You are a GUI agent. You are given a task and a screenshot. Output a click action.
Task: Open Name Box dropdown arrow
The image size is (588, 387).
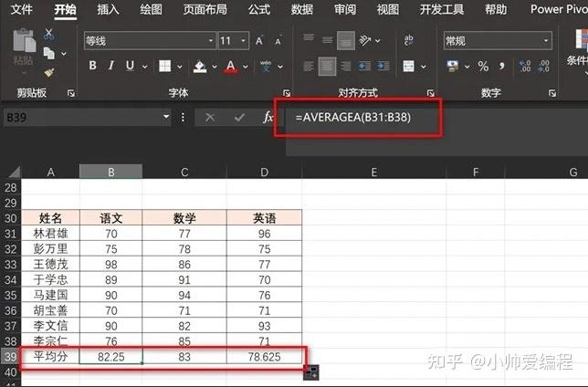tap(166, 117)
